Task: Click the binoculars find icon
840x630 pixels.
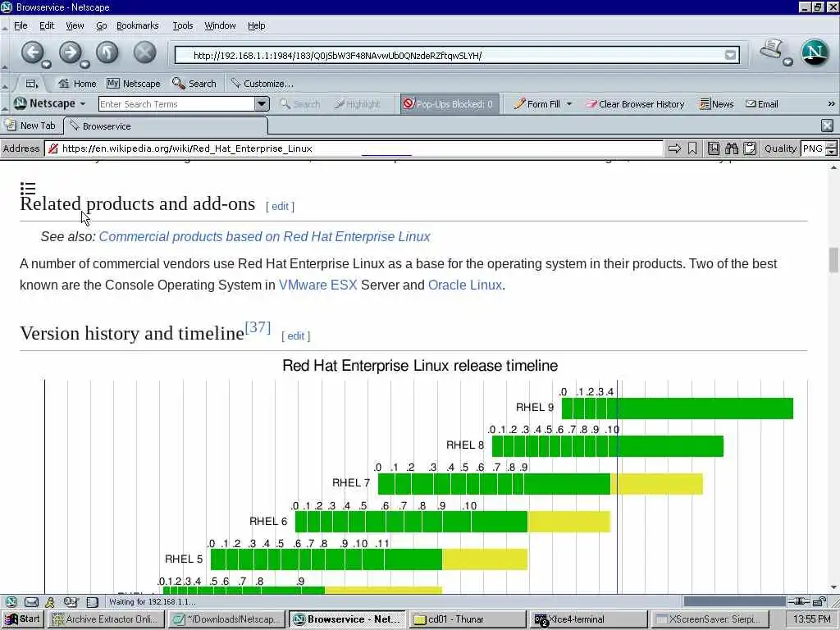Action: pyautogui.click(x=732, y=148)
